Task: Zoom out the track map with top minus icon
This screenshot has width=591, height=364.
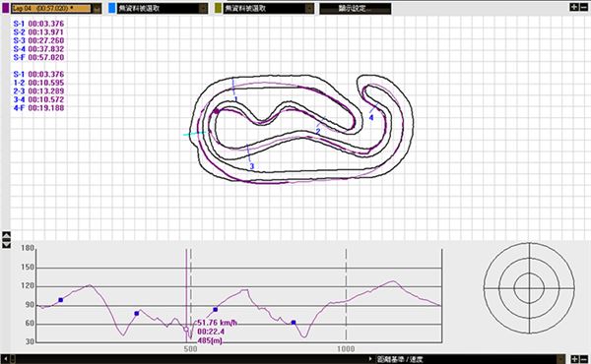Action: coord(584,7)
